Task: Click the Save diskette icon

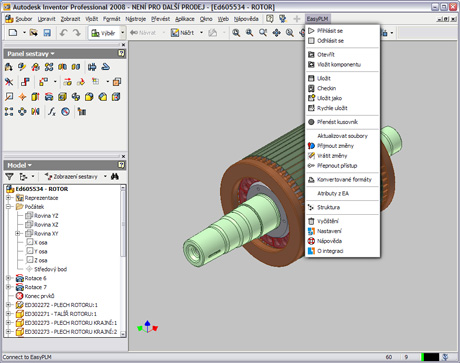Action: pos(47,33)
